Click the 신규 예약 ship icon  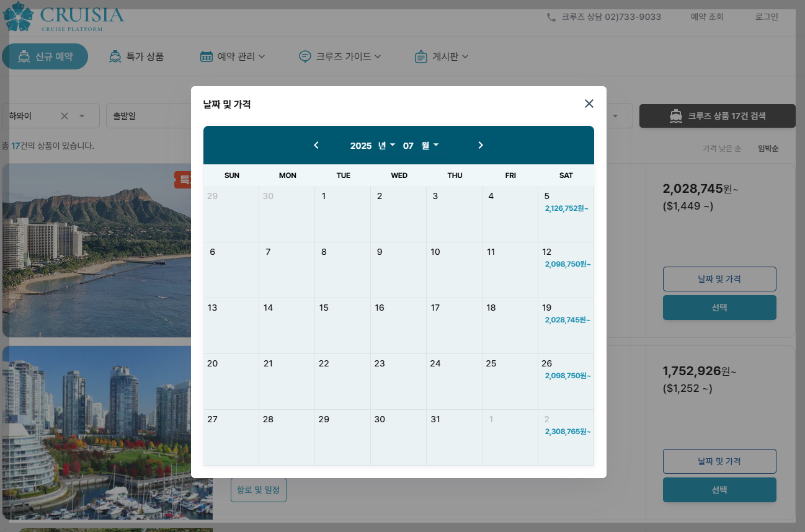coord(24,56)
